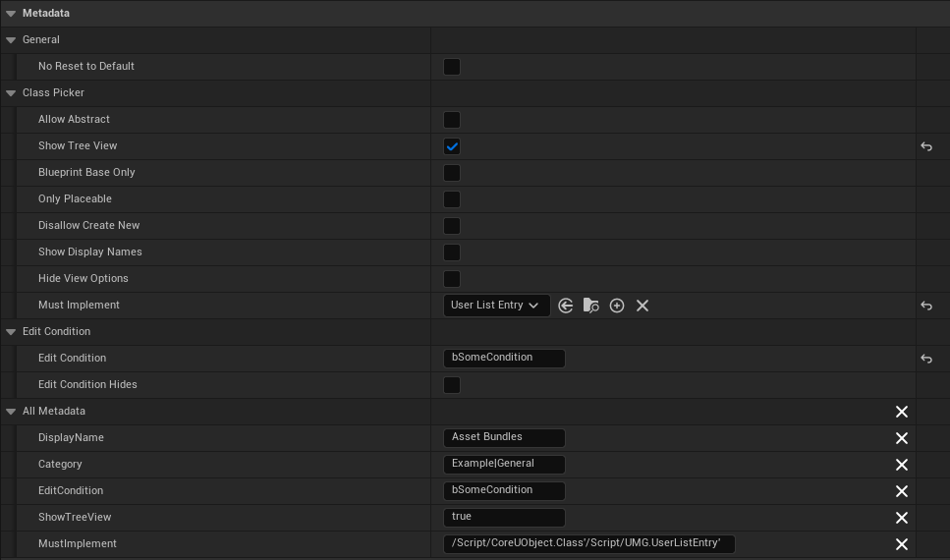Clear the Must Implement class value
The width and height of the screenshot is (950, 560).
click(x=643, y=306)
